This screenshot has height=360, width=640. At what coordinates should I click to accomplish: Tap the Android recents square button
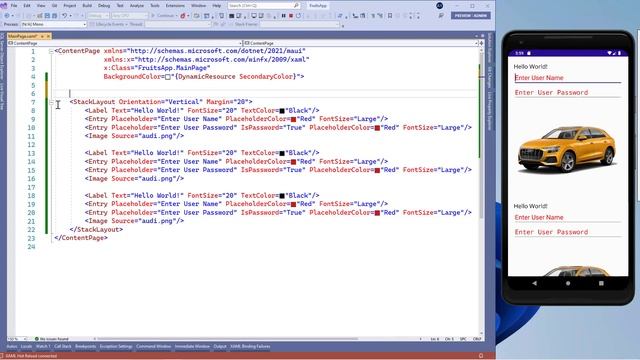coord(601,283)
